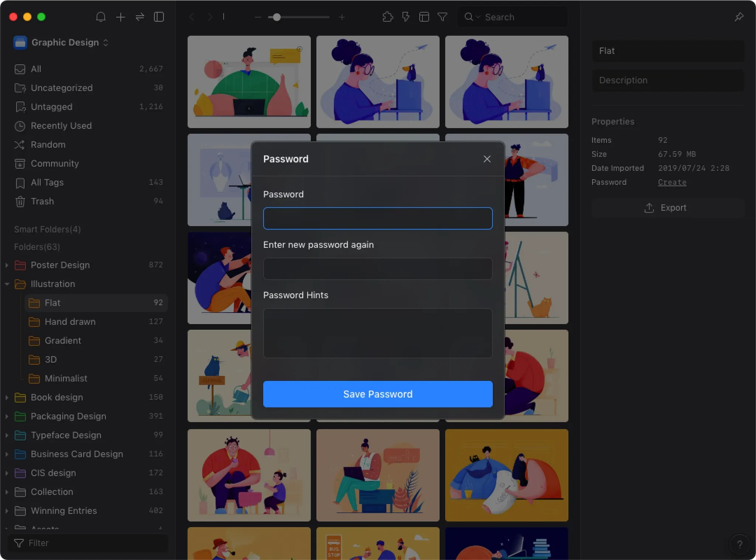Select the Minimalist folder
Screen dimensions: 756x560
(96, 378)
